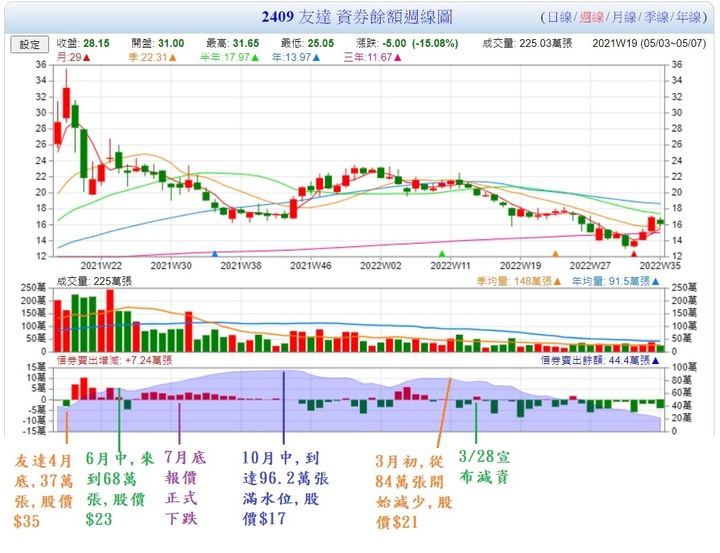
Task: Click the chart title 2409 友達 資券餘額週線圖
Action: pyautogui.click(x=357, y=17)
